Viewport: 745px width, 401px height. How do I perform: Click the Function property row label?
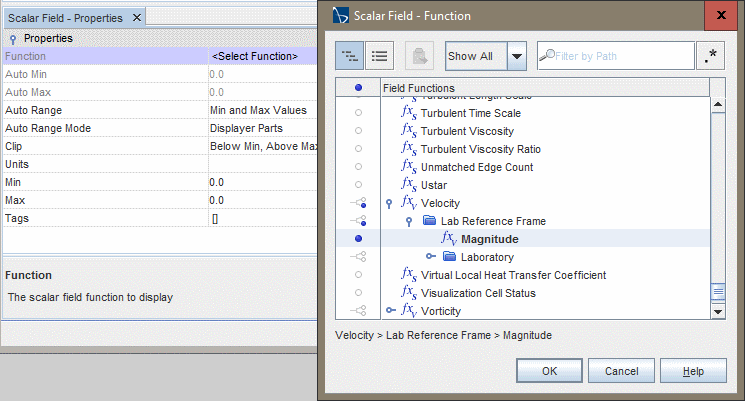pos(25,56)
